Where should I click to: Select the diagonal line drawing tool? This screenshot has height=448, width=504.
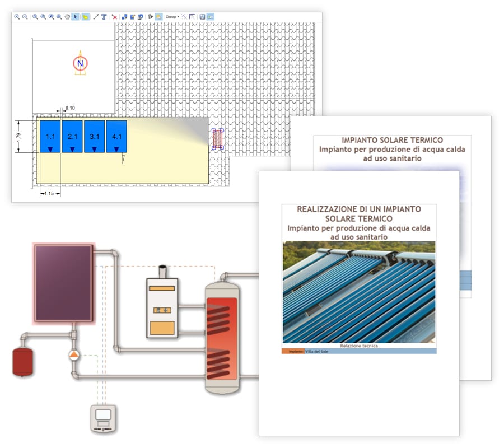tap(96, 17)
